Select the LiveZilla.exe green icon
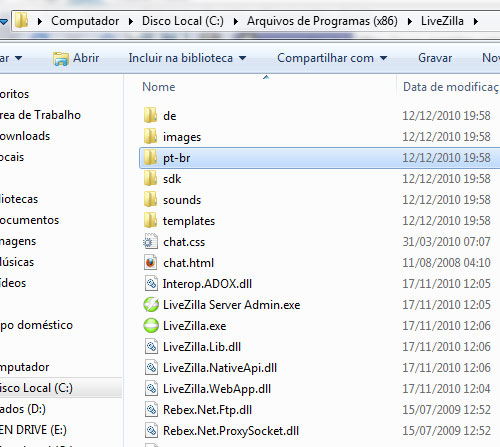This screenshot has width=500, height=447. [x=151, y=326]
